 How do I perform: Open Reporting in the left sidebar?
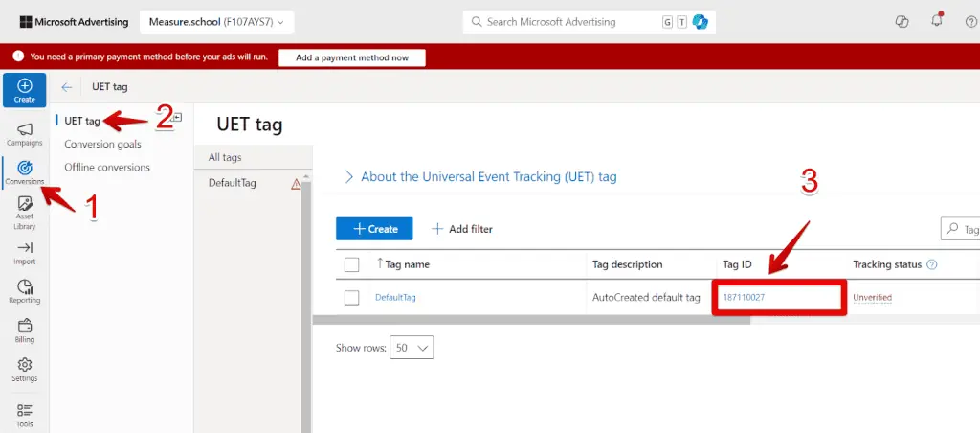(x=24, y=291)
